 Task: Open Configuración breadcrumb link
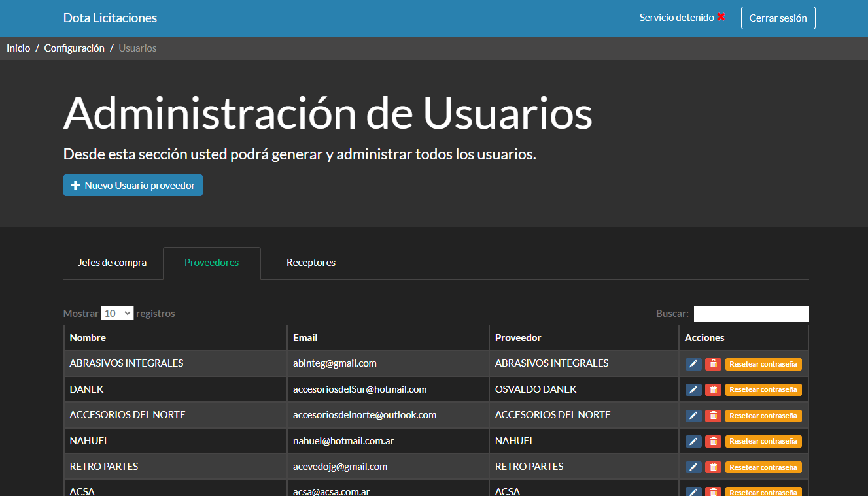[x=74, y=48]
